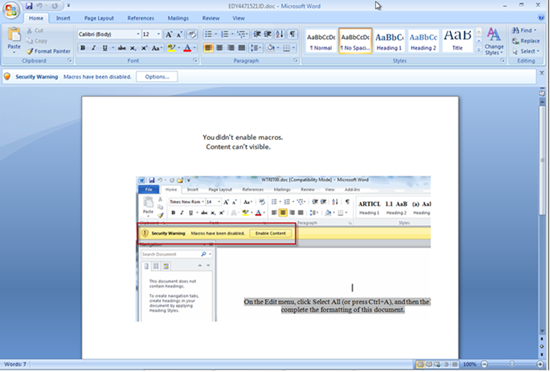The height and width of the screenshot is (372, 550).
Task: Show paragraph marks
Action: [x=292, y=34]
